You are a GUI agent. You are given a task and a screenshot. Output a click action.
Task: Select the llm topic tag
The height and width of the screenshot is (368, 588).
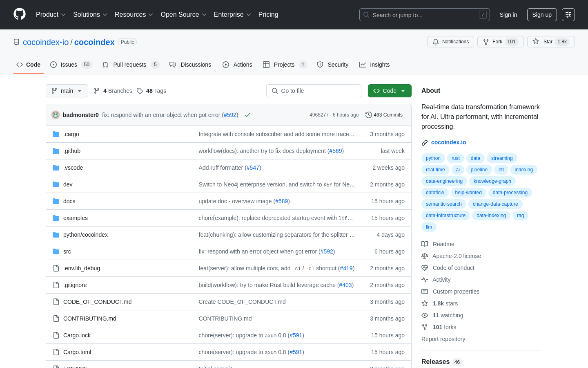tap(429, 227)
